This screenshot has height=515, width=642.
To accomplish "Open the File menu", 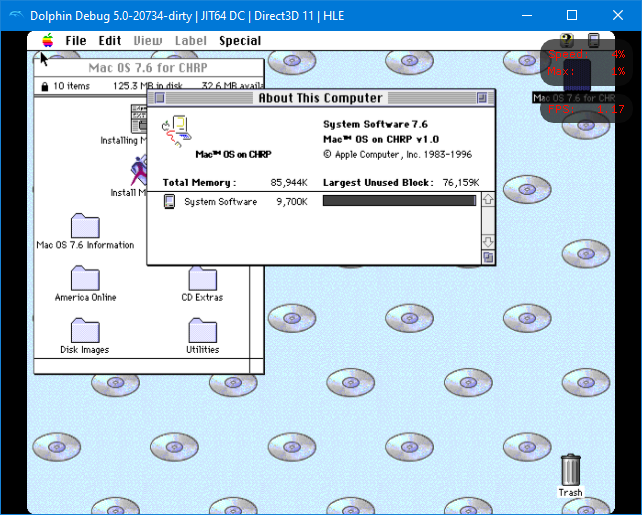I will click(76, 41).
